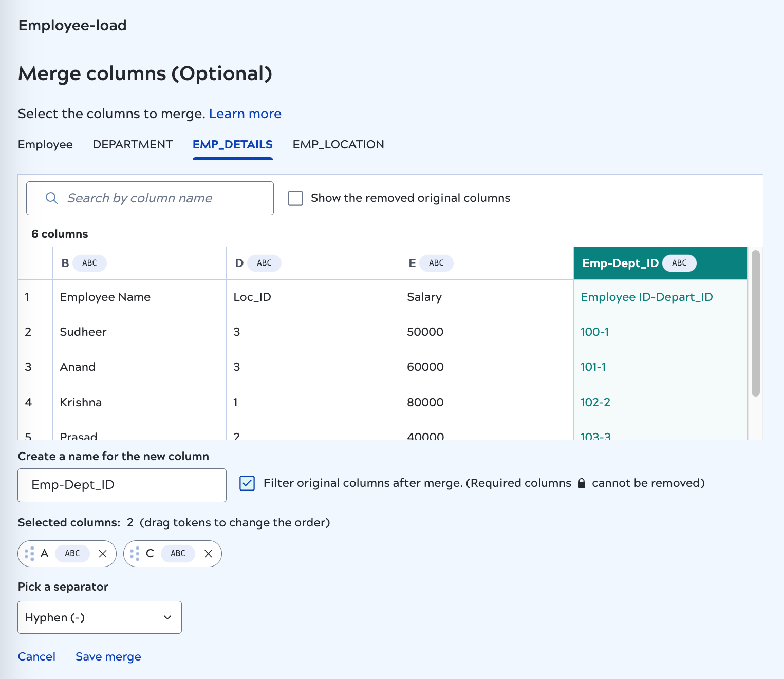This screenshot has height=679, width=784.
Task: Enable Show the removed original columns
Action: [x=295, y=198]
